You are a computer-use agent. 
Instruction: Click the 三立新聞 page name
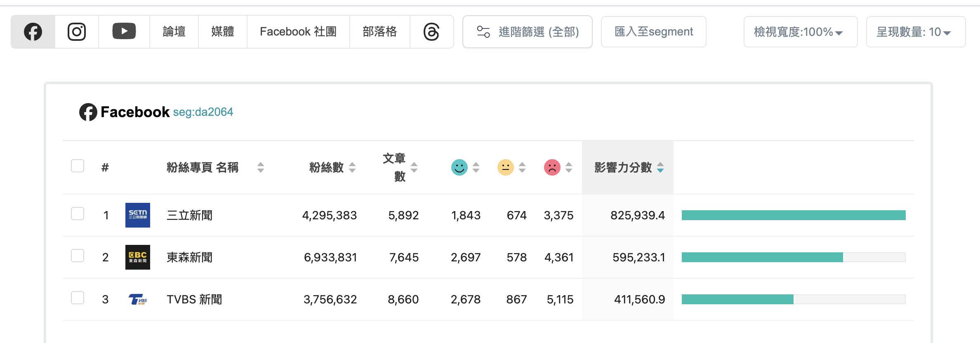click(190, 215)
